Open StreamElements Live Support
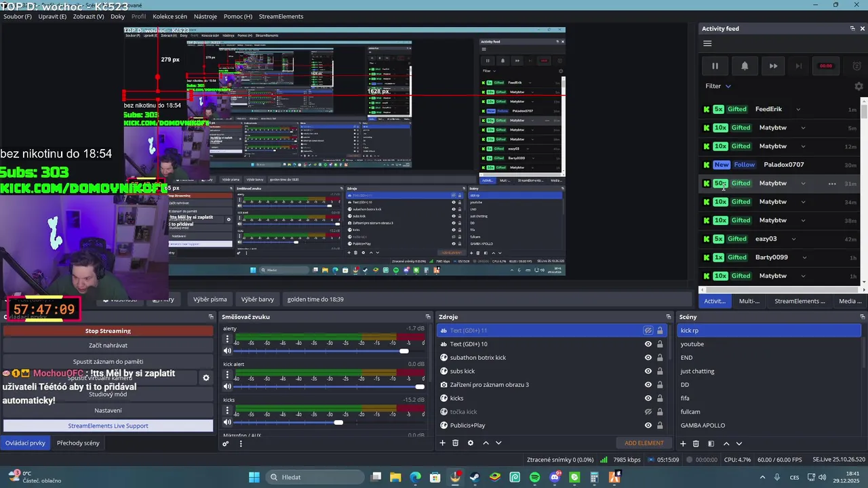 coord(108,426)
